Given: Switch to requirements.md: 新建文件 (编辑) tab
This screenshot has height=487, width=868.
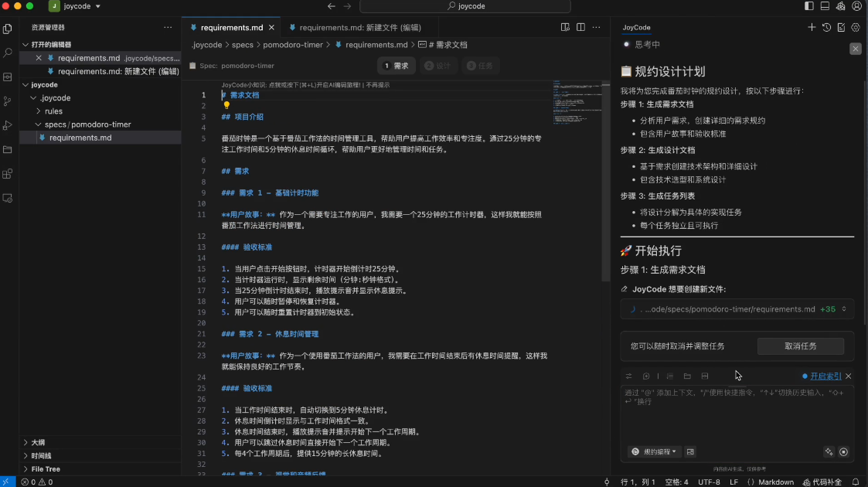Looking at the screenshot, I should click(x=360, y=27).
